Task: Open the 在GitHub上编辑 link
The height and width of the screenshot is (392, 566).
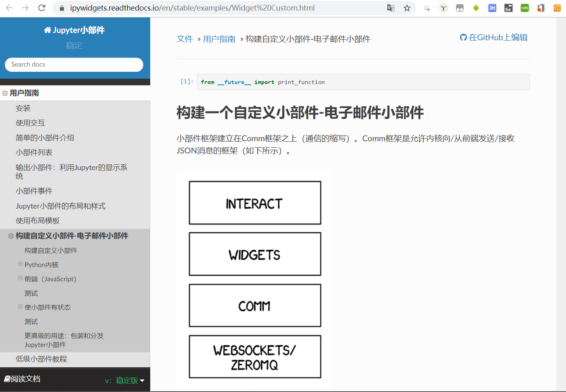Action: click(x=497, y=37)
